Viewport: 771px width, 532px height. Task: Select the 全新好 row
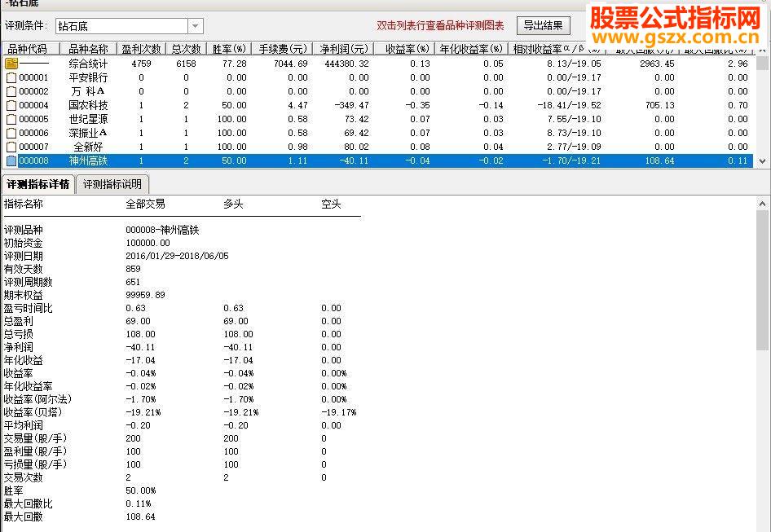(x=377, y=147)
